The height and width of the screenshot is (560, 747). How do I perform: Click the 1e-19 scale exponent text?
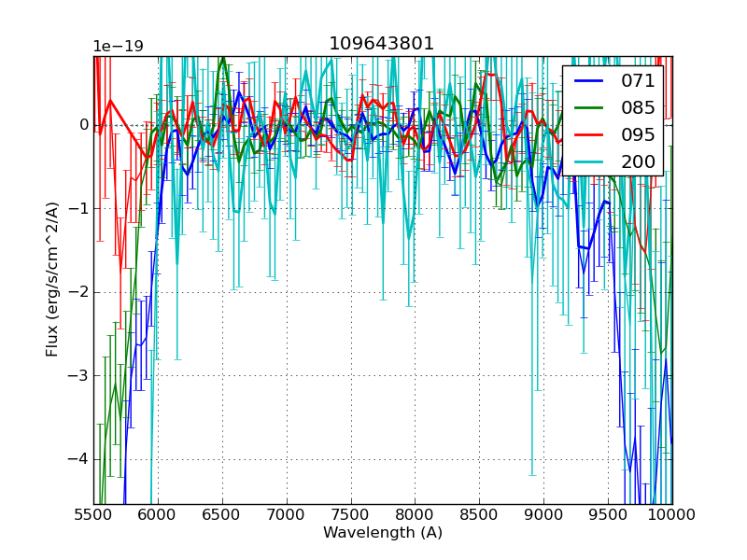click(x=118, y=47)
